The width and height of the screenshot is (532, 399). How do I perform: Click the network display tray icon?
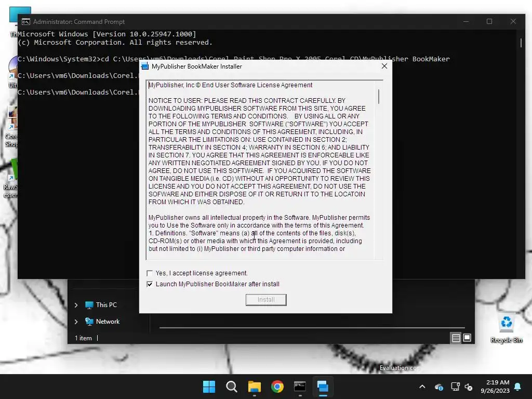click(455, 387)
